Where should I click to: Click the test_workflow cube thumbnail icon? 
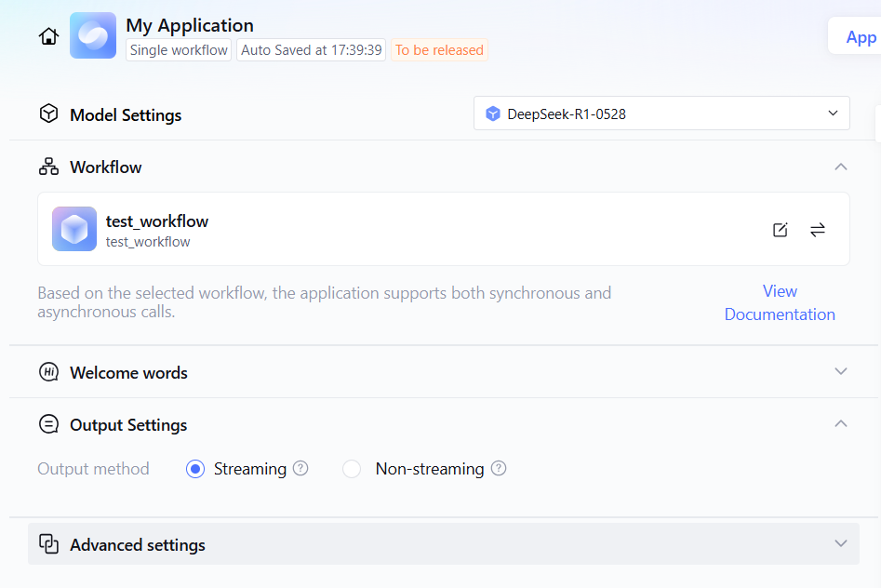[74, 229]
